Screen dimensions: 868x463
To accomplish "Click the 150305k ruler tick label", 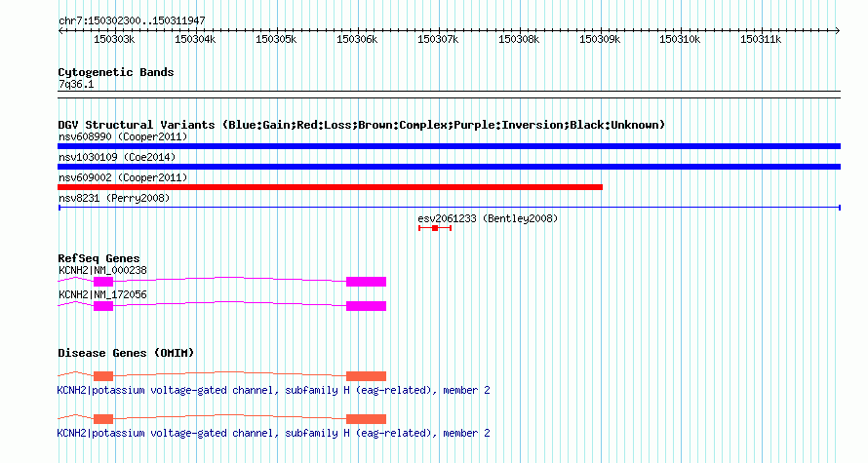I will tap(276, 39).
